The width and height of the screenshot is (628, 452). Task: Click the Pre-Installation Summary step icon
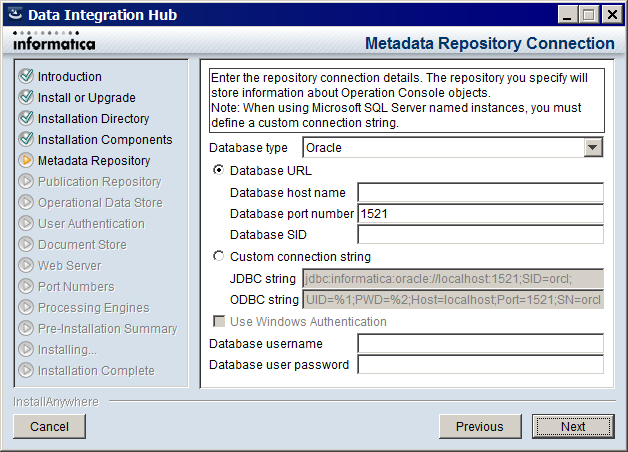point(26,328)
